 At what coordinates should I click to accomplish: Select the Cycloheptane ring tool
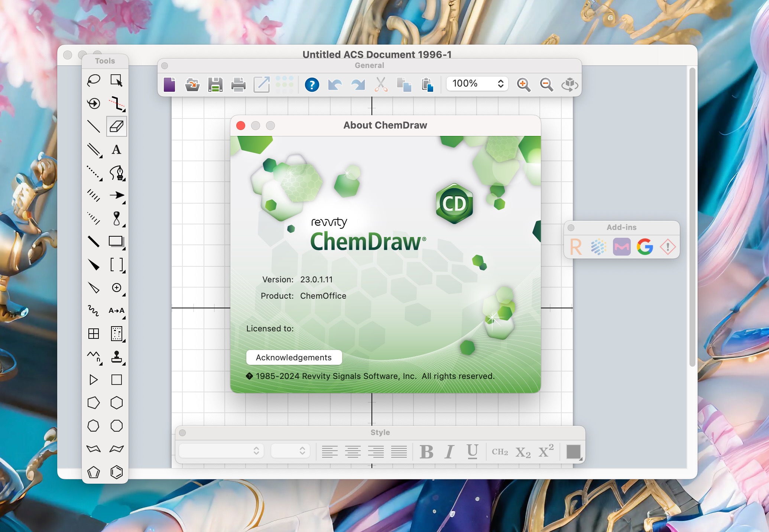pyautogui.click(x=94, y=426)
